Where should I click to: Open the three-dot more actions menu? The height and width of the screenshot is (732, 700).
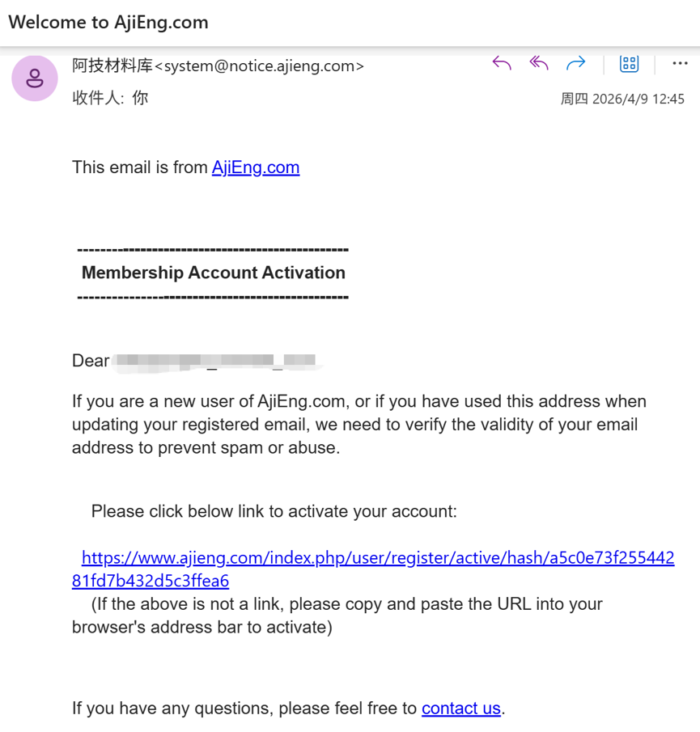680,63
